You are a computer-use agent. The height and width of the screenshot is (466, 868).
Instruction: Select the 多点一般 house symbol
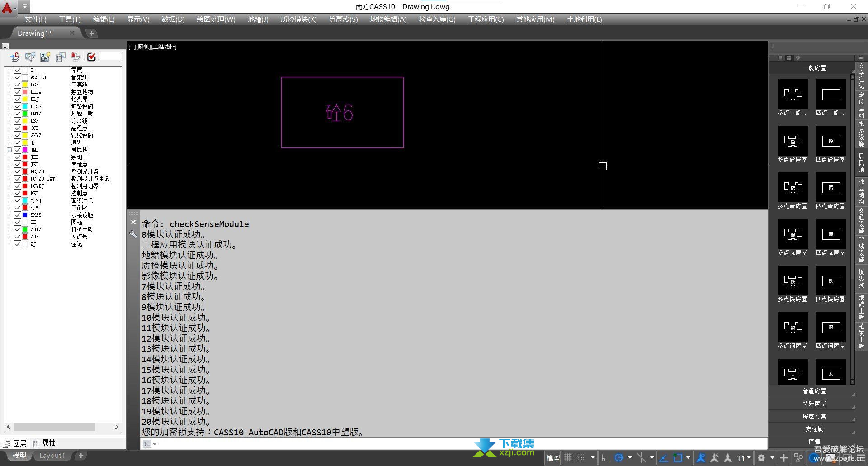pyautogui.click(x=793, y=94)
